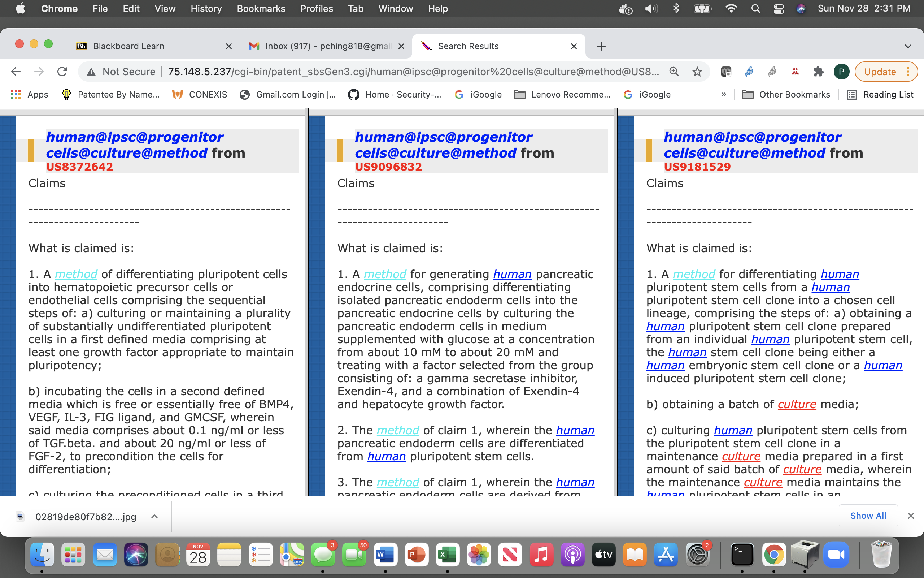Click 'human' link in US9096832 claim 1
This screenshot has height=578, width=924.
tap(512, 274)
